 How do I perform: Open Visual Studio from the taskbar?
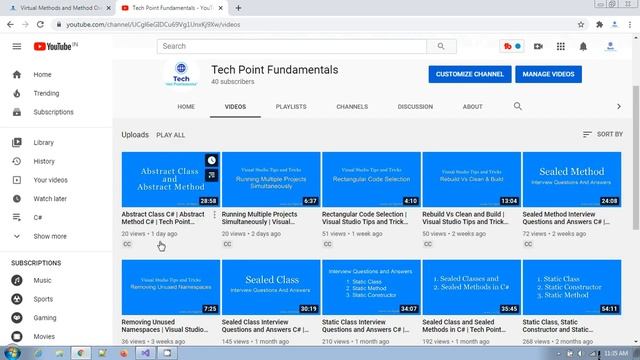pyautogui.click(x=145, y=353)
